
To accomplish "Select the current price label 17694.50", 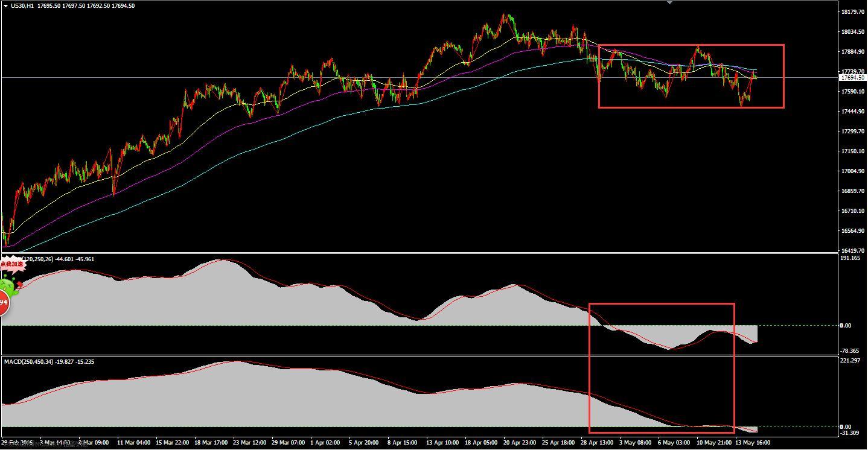I will point(852,78).
